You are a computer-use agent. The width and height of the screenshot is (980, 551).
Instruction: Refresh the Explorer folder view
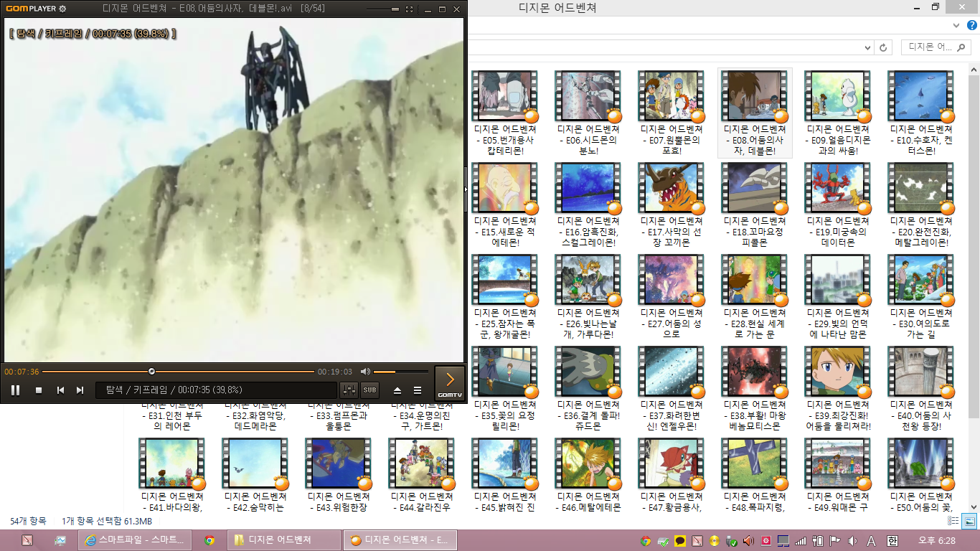coord(884,47)
